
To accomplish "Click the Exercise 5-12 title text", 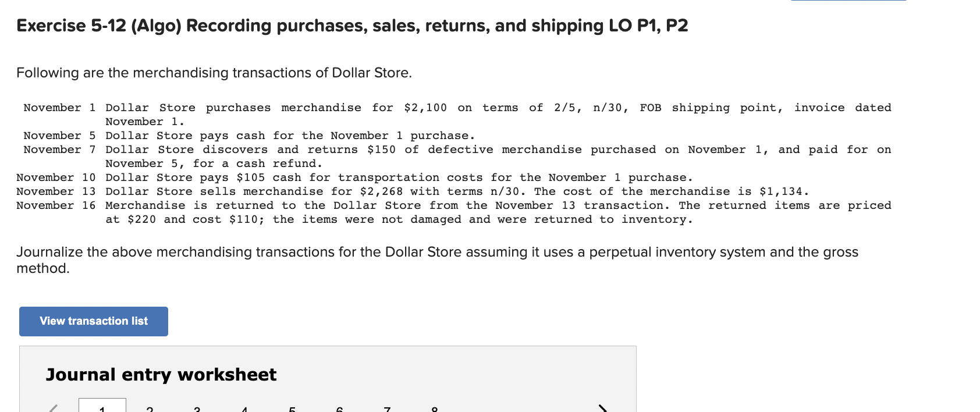I will coord(351,25).
